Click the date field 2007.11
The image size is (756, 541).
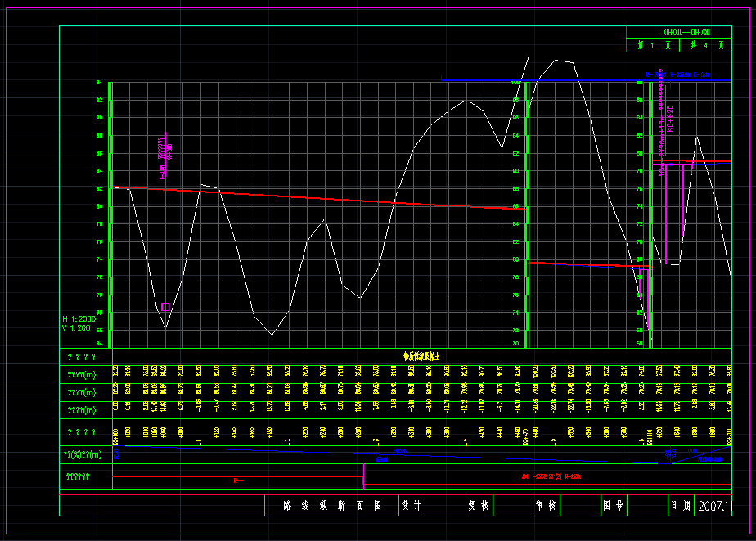713,506
